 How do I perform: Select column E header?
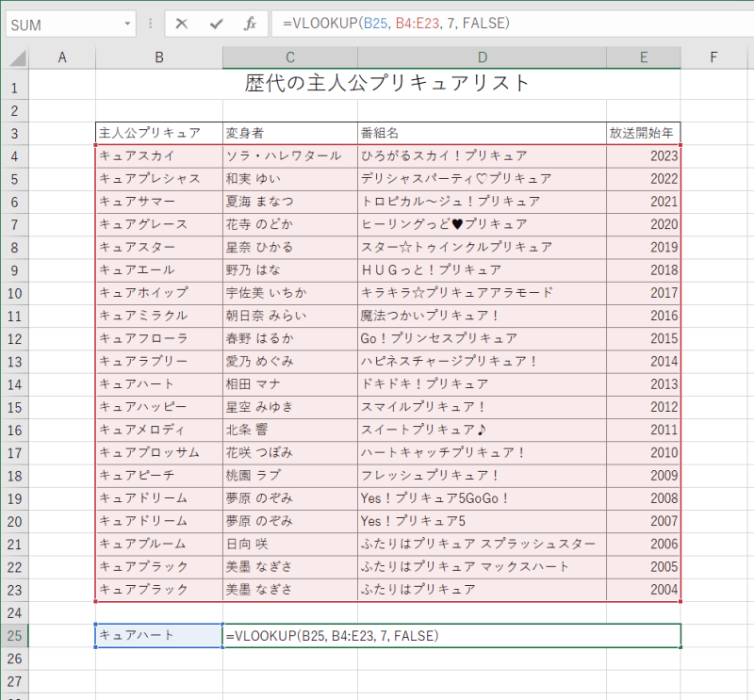click(x=644, y=57)
